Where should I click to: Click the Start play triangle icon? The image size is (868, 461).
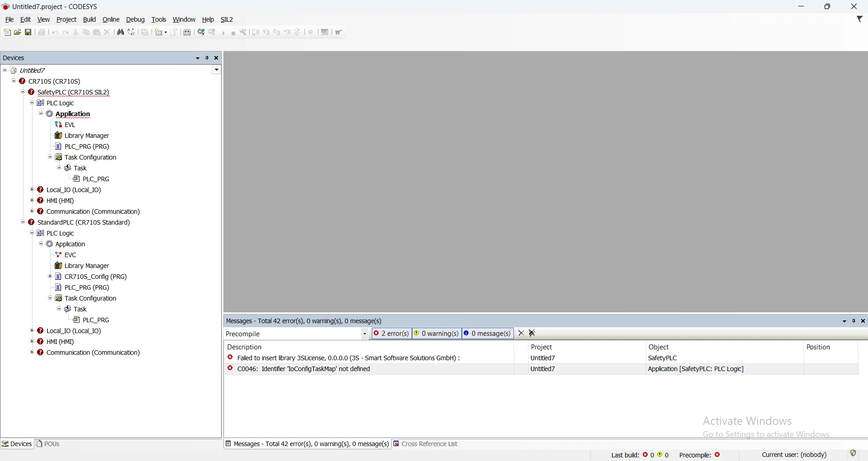pos(223,33)
